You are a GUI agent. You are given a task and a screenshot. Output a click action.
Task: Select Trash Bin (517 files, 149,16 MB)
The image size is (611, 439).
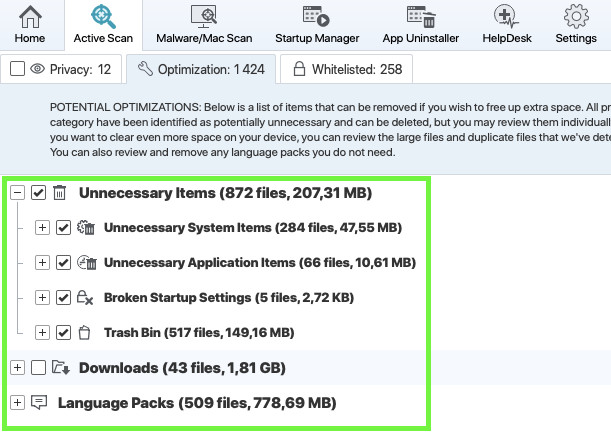pos(199,333)
